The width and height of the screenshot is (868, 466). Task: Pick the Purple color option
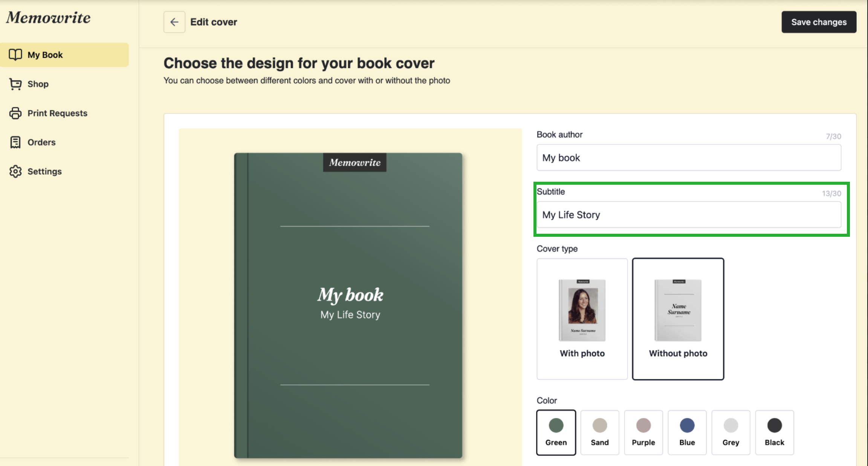point(643,432)
